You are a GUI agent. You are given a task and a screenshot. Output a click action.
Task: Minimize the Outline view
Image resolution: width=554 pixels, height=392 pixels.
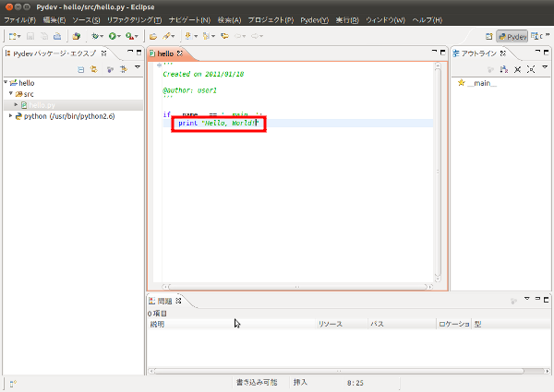(537, 52)
